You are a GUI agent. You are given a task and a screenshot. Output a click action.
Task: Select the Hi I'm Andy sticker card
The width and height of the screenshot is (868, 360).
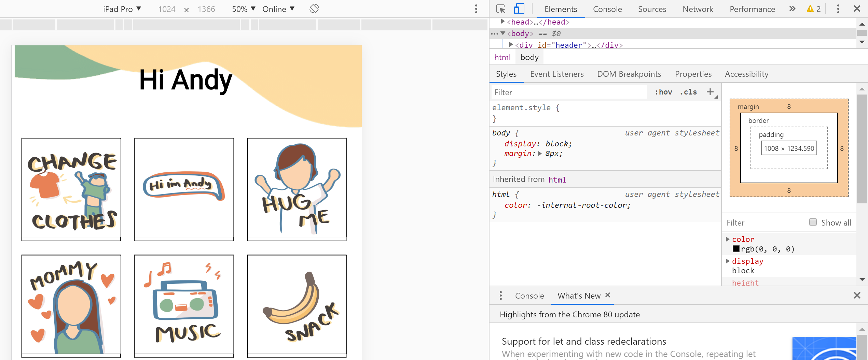tap(184, 189)
